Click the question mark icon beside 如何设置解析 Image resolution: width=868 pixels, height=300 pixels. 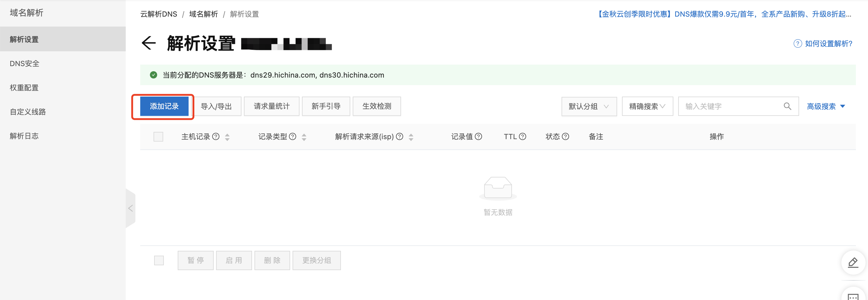798,43
